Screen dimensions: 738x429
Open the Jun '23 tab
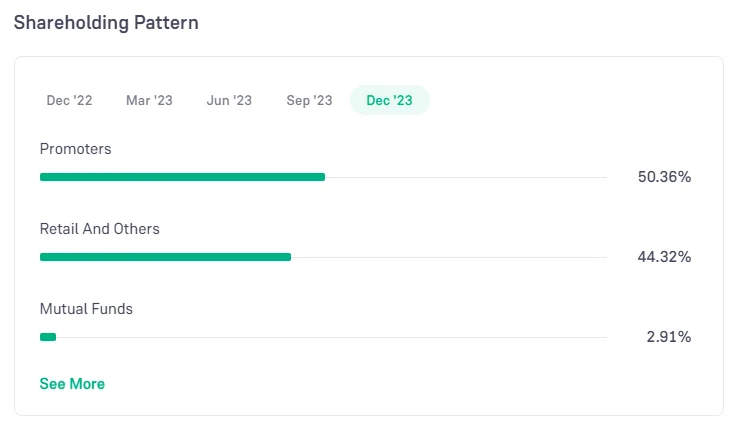coord(229,100)
